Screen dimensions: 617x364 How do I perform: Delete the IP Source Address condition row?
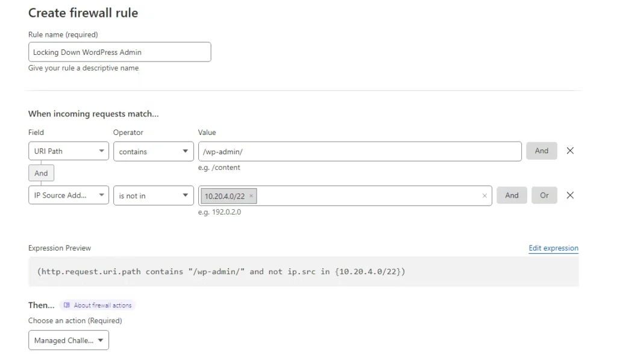coord(570,195)
